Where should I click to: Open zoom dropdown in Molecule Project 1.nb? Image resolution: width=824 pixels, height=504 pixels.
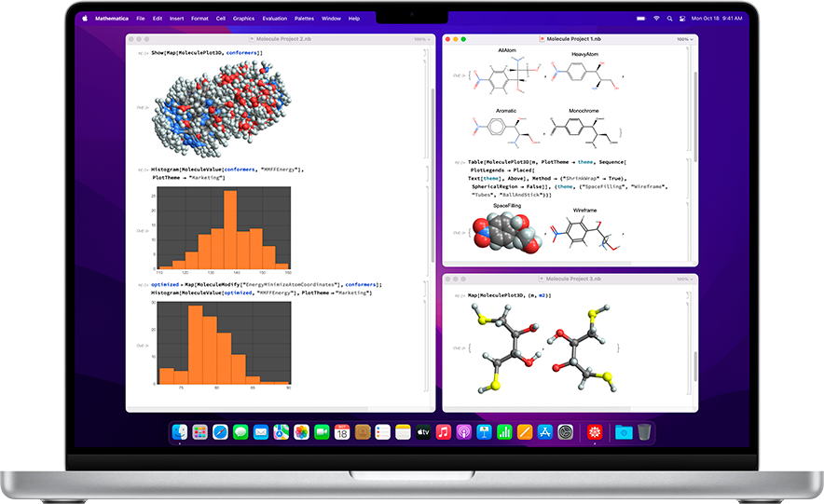(684, 39)
